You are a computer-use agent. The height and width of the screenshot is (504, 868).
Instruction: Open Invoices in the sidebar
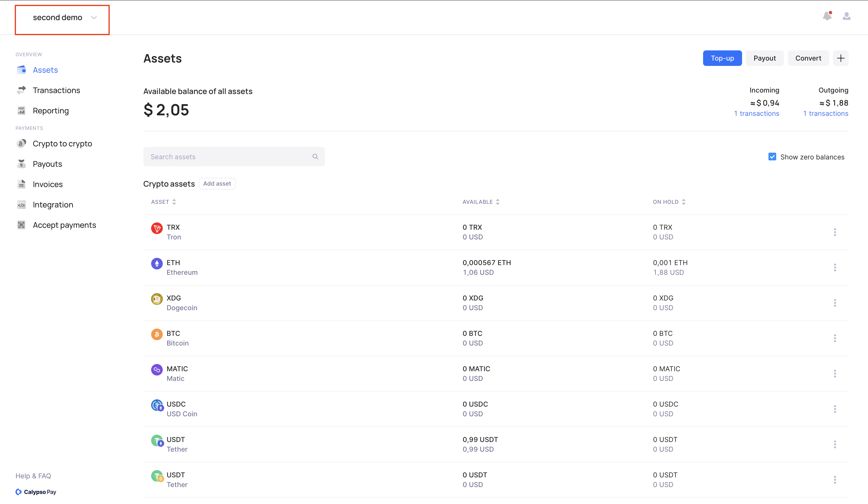[47, 184]
